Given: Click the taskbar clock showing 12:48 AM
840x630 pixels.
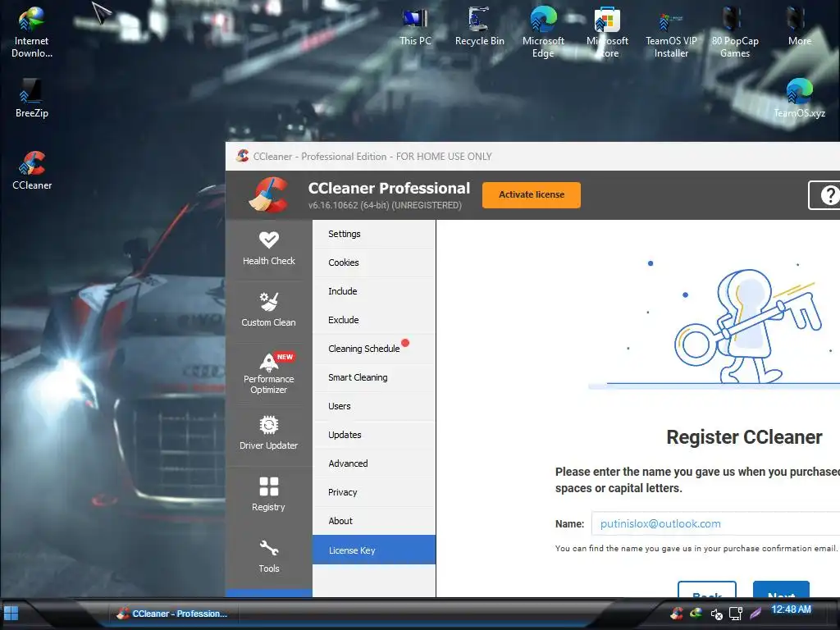Looking at the screenshot, I should [791, 609].
